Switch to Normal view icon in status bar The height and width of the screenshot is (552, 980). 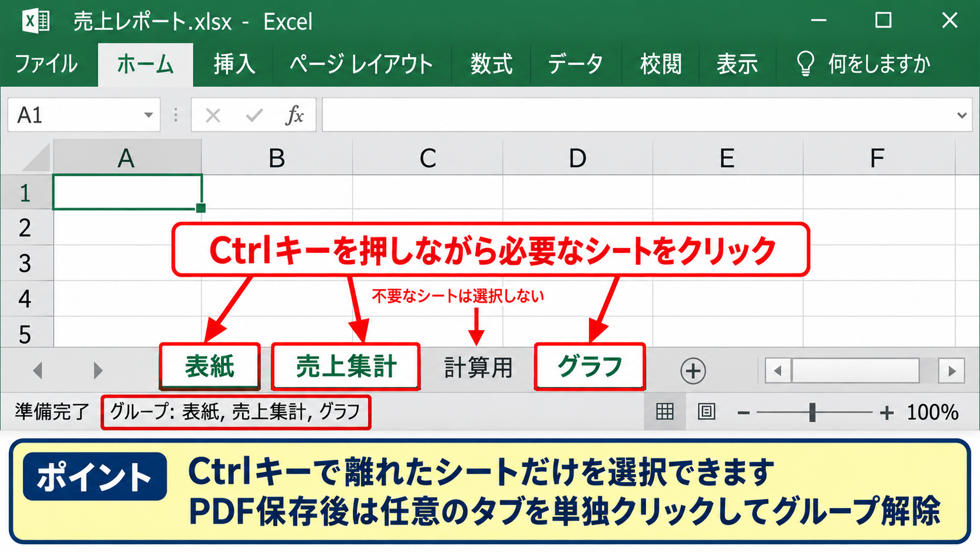point(665,412)
